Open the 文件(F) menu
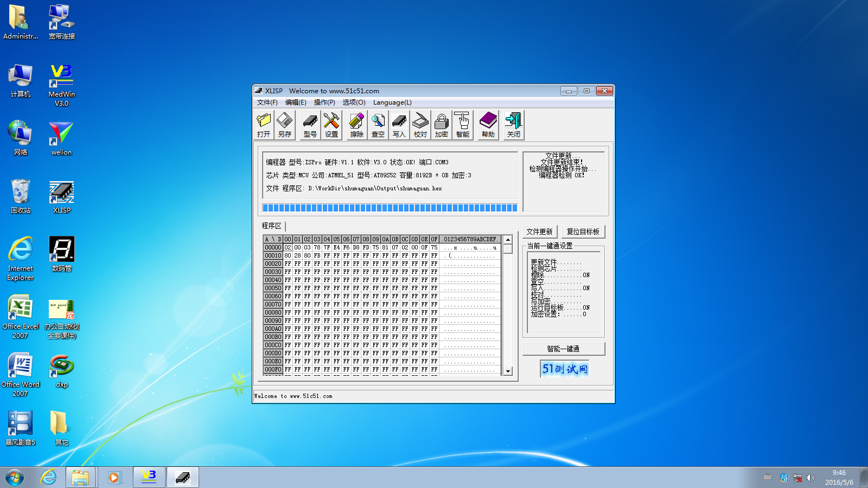The image size is (868, 488). (267, 102)
